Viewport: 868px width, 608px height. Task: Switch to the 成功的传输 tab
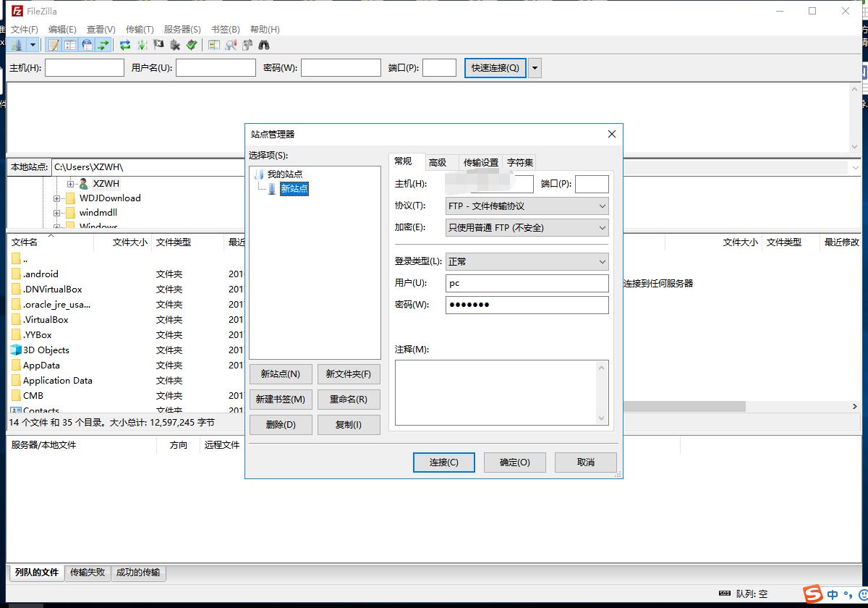[139, 573]
